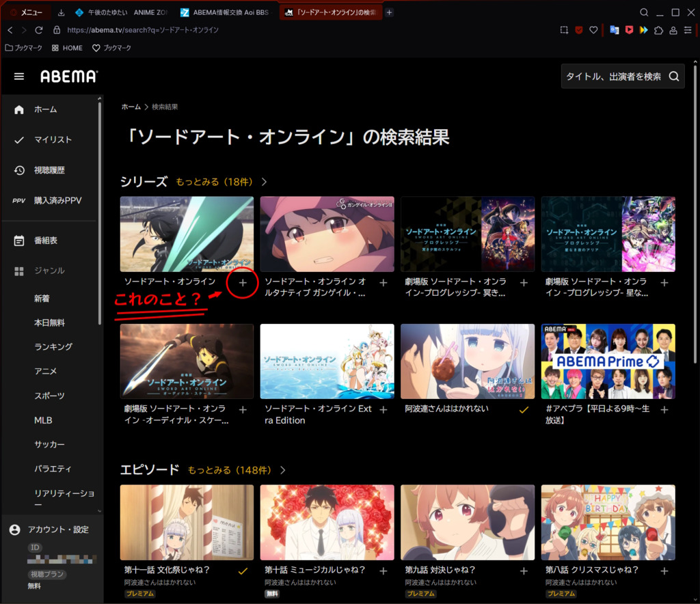The height and width of the screenshot is (604, 700).
Task: Open マイリスト in the sidebar
Action: pyautogui.click(x=53, y=139)
